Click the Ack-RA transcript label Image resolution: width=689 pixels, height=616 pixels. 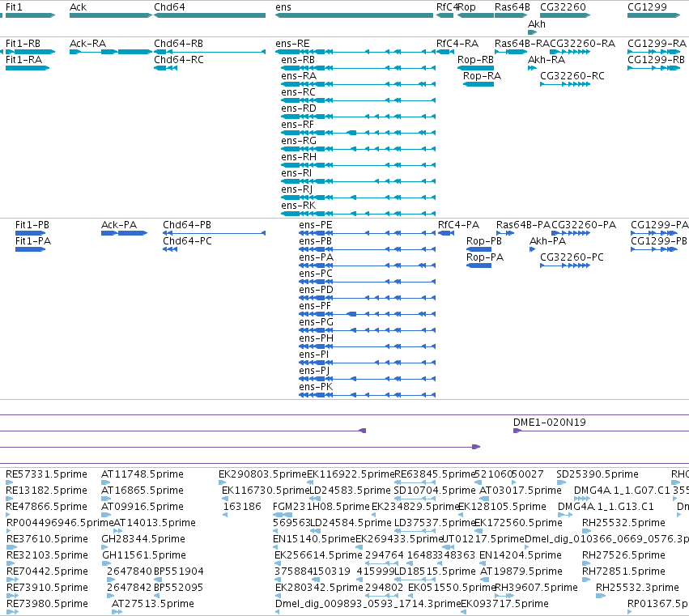point(88,44)
